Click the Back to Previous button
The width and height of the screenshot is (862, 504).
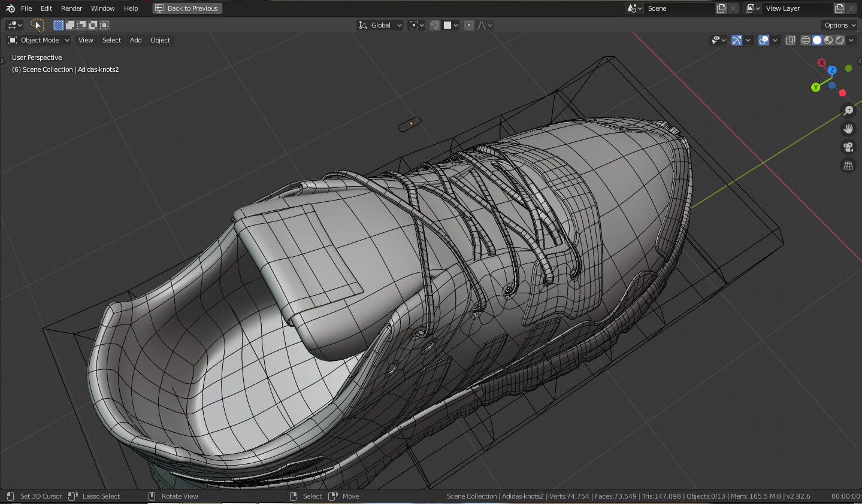[187, 8]
